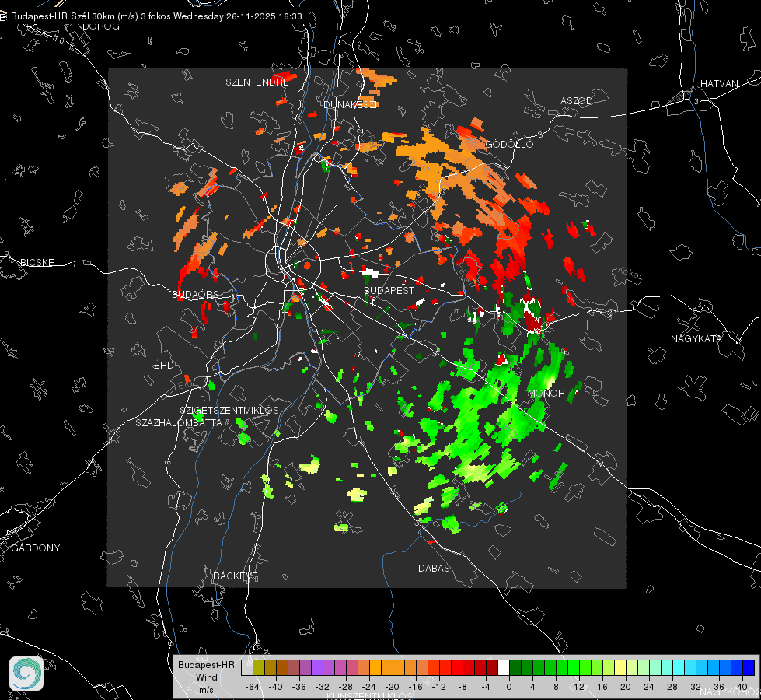Click the DUNAKESZI town label
Image resolution: width=761 pixels, height=700 pixels.
(350, 104)
